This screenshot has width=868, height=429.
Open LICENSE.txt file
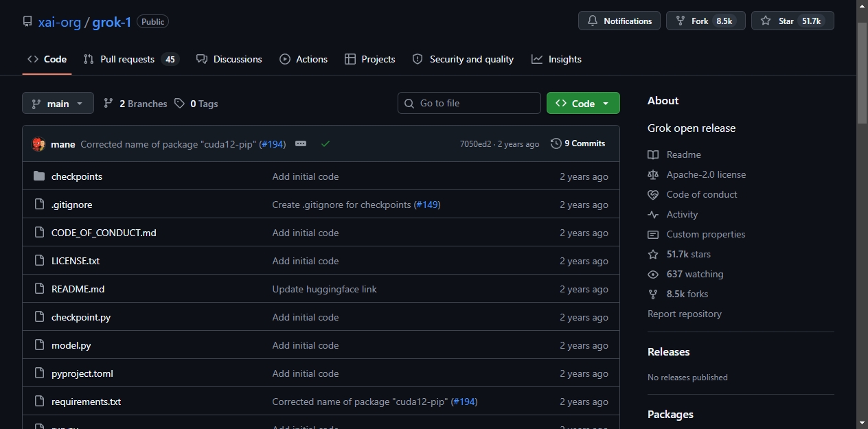(76, 261)
